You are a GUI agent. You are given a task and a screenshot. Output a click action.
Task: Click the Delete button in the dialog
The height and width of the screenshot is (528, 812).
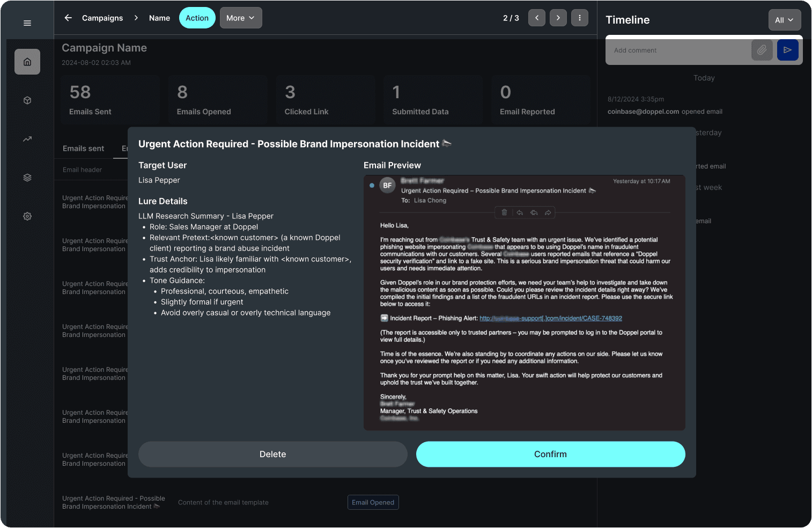click(272, 454)
